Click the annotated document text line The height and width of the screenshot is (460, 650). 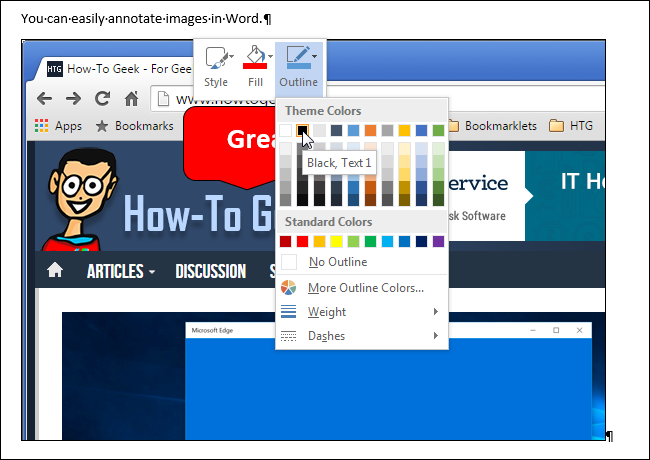click(x=146, y=19)
